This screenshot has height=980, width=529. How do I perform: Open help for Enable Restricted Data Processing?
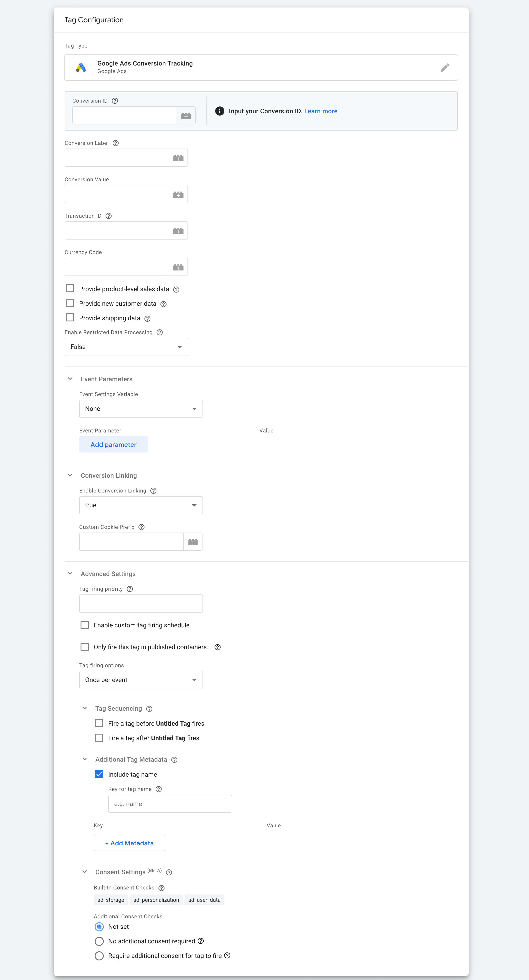click(x=159, y=332)
